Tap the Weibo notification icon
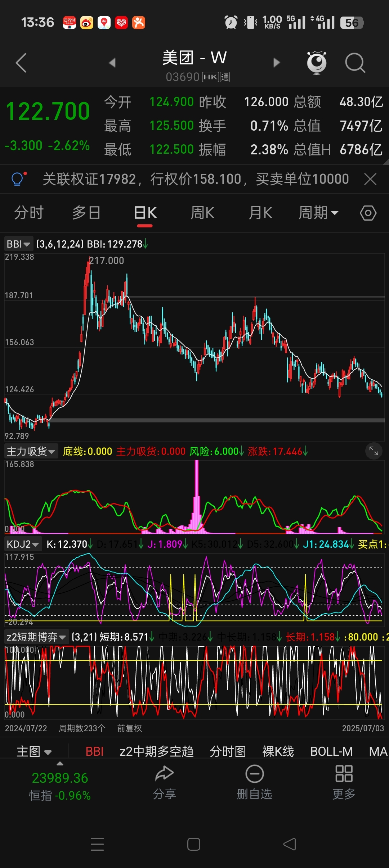389x868 pixels. coord(86,23)
